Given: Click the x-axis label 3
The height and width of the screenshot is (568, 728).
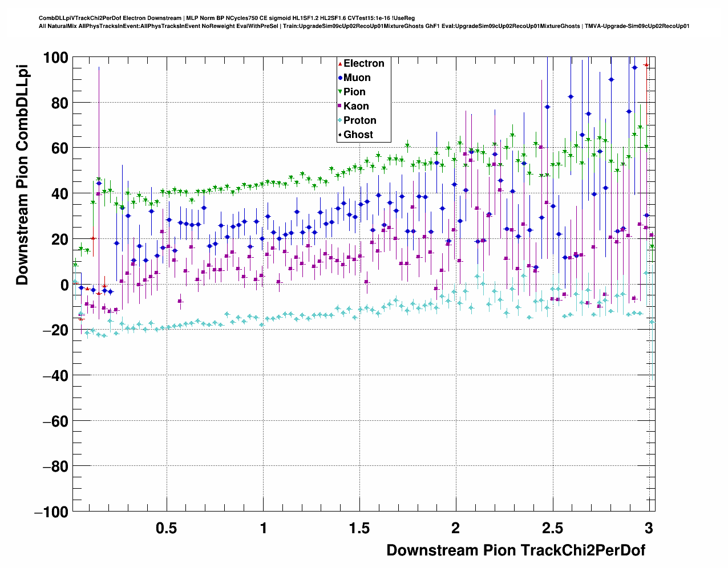Looking at the screenshot, I should pos(649,528).
